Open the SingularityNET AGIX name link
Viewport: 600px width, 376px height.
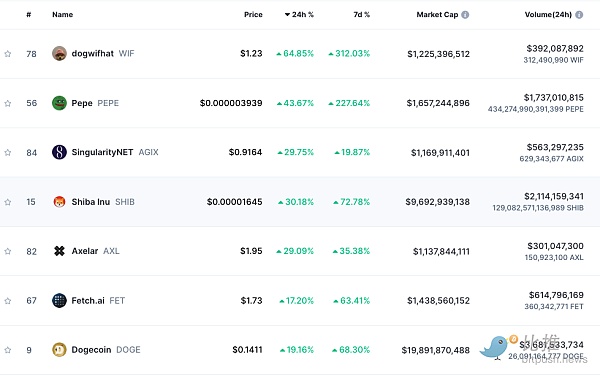tap(115, 152)
